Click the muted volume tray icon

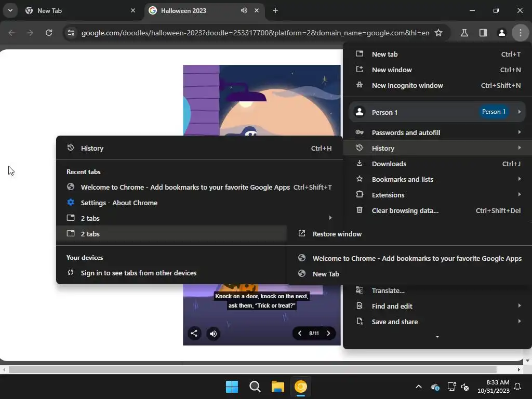[465, 387]
